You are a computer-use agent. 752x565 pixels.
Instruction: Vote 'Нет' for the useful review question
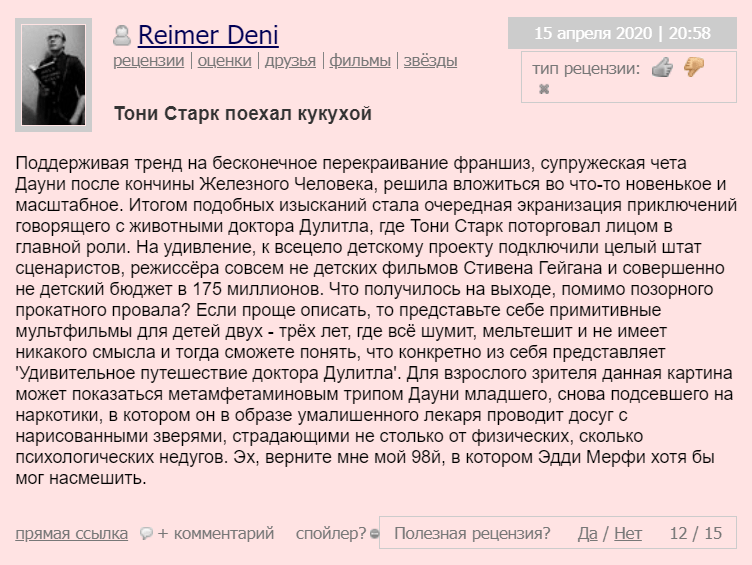(x=628, y=533)
